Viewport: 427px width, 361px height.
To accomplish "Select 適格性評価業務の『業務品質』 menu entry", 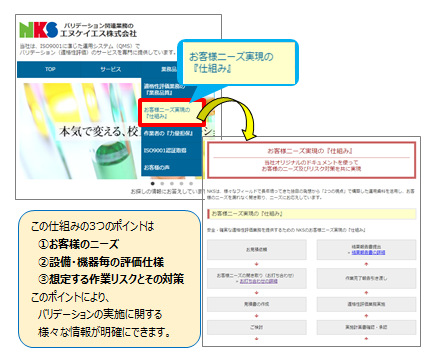I will (x=164, y=89).
